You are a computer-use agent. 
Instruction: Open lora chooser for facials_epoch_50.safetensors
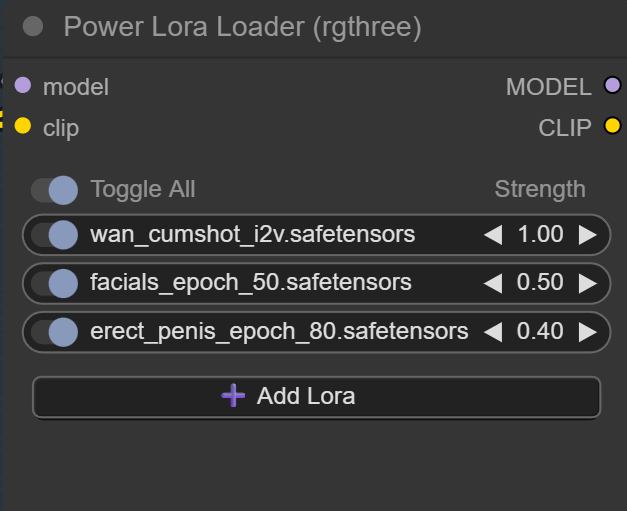[x=251, y=282]
